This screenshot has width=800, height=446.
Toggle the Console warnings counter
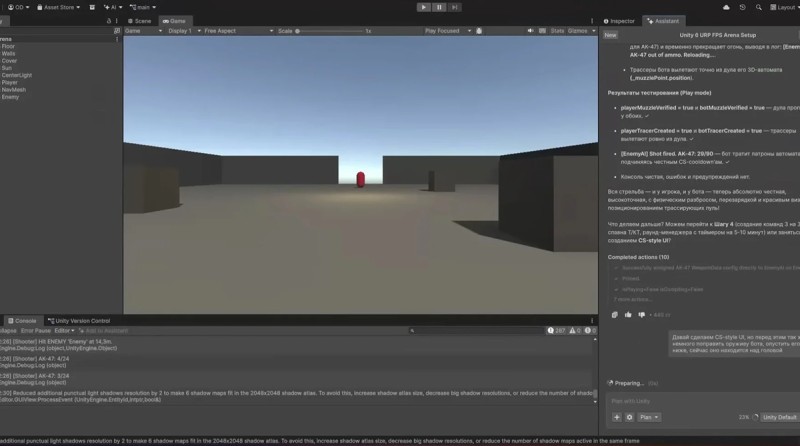(x=575, y=331)
